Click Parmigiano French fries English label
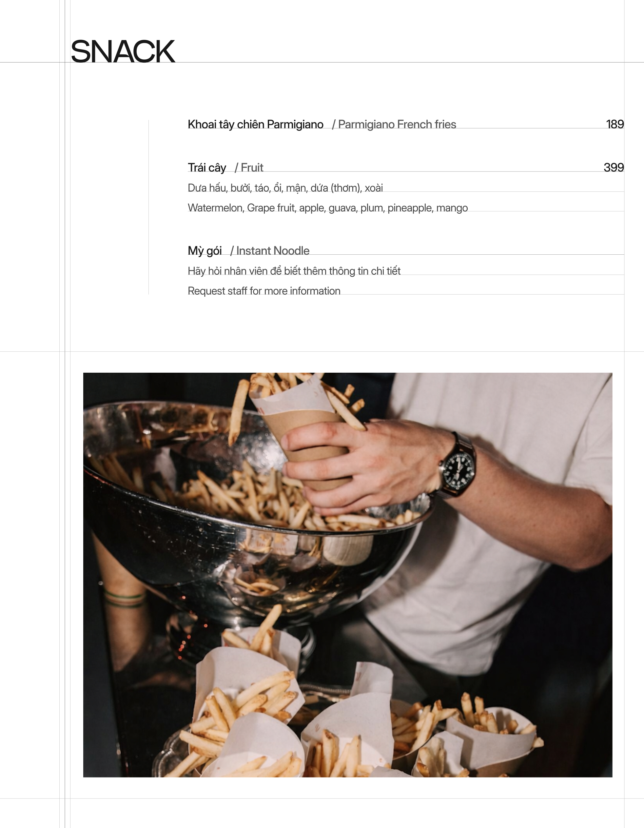Image resolution: width=644 pixels, height=828 pixels. click(x=394, y=124)
